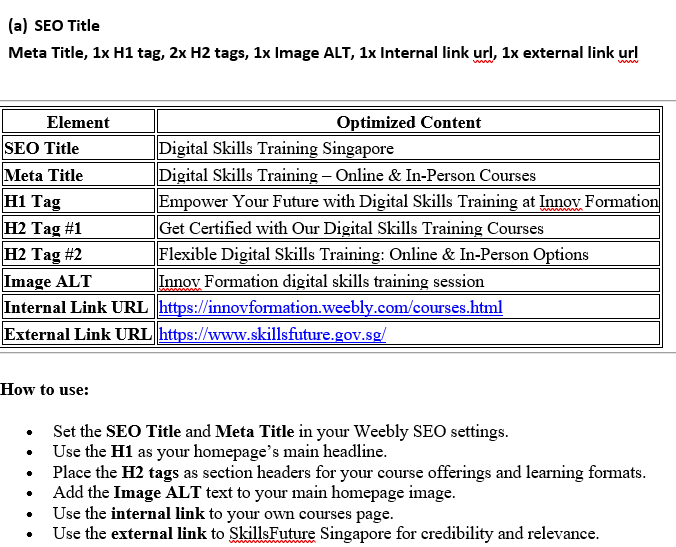The height and width of the screenshot is (547, 676).
Task: Click the "Get Certified with Our" content cell
Action: click(x=351, y=228)
